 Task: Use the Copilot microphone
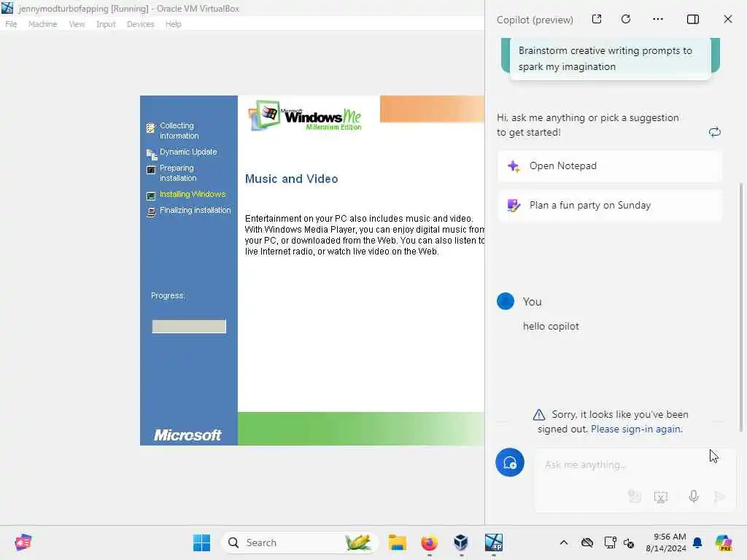[x=694, y=496]
